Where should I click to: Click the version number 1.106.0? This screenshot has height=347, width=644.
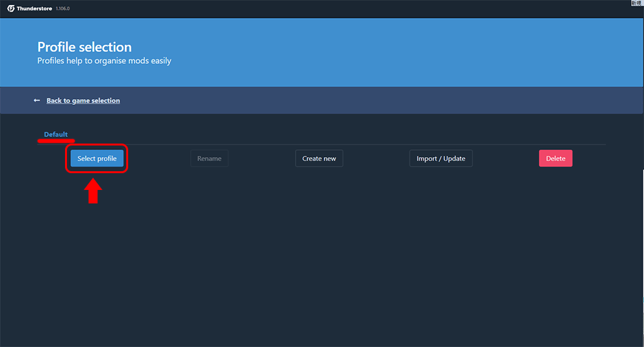pyautogui.click(x=62, y=8)
